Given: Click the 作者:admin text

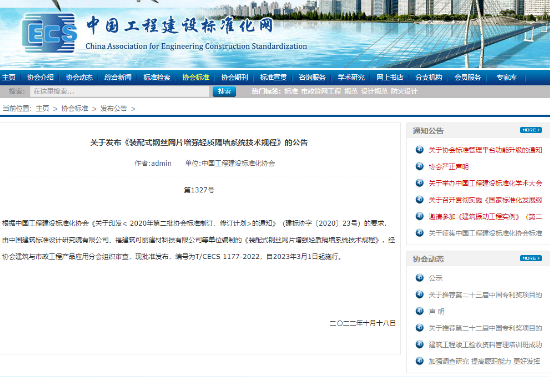Looking at the screenshot, I should pyautogui.click(x=153, y=163).
